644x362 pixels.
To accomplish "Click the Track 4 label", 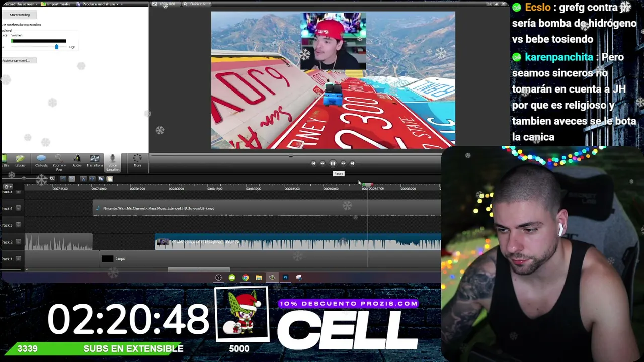I will tap(6, 208).
